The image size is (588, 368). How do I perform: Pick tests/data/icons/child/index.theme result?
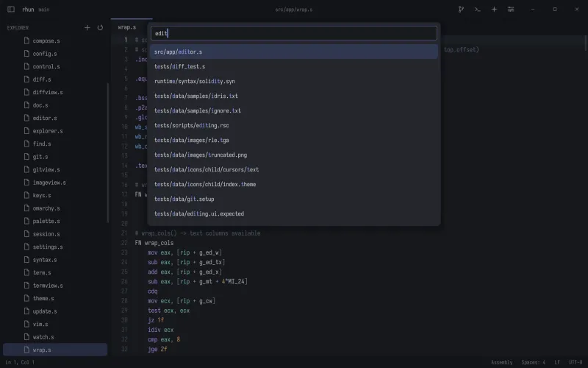[x=293, y=185]
